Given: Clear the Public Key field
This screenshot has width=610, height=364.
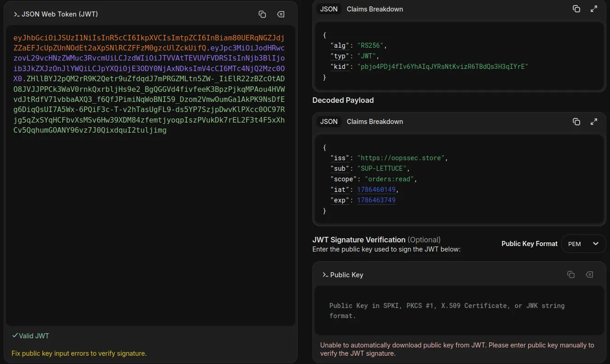Looking at the screenshot, I should pos(589,274).
